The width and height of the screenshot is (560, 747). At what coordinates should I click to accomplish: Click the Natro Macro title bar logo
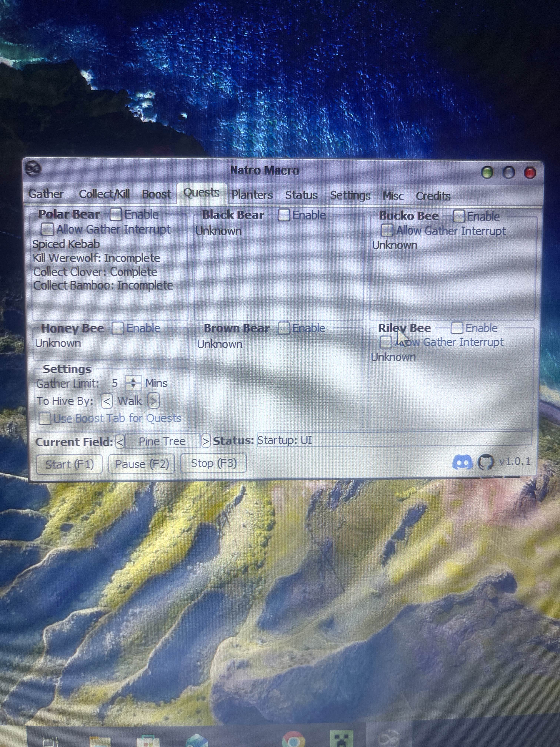coord(33,169)
